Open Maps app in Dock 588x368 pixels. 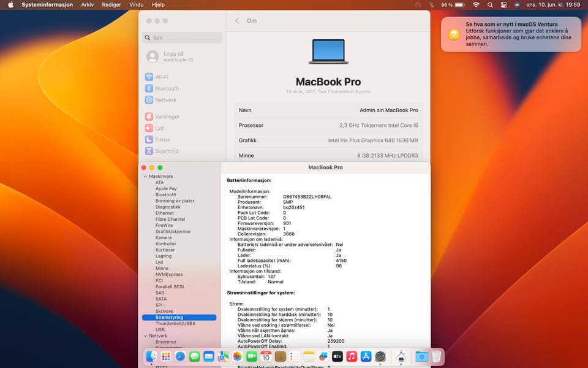click(x=223, y=356)
